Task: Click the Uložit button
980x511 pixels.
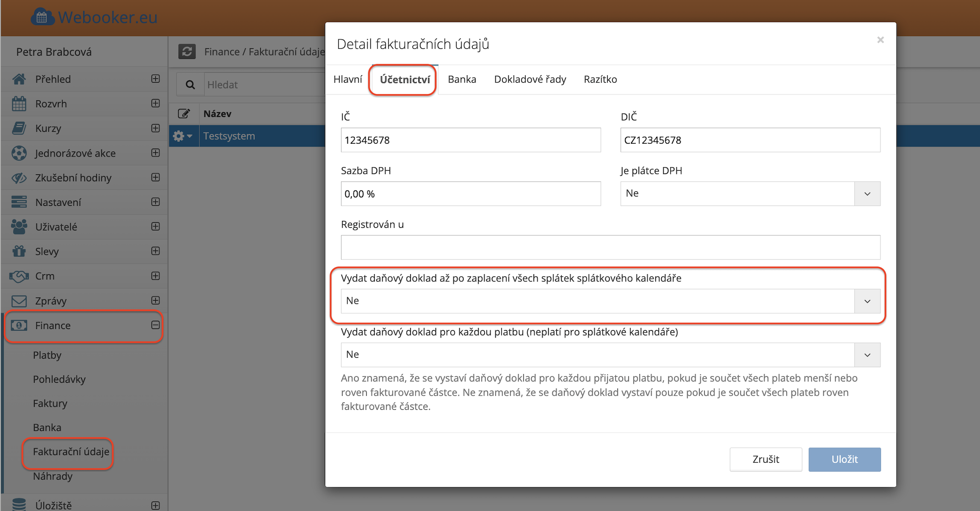Action: coord(844,459)
